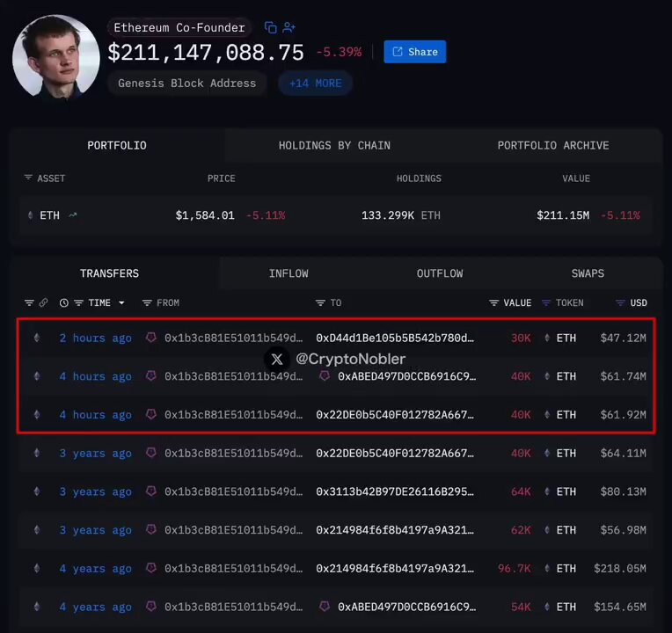Open the 3 years ago transaction worth $80.13M
Viewport: 672px width, 633px height.
coord(96,491)
